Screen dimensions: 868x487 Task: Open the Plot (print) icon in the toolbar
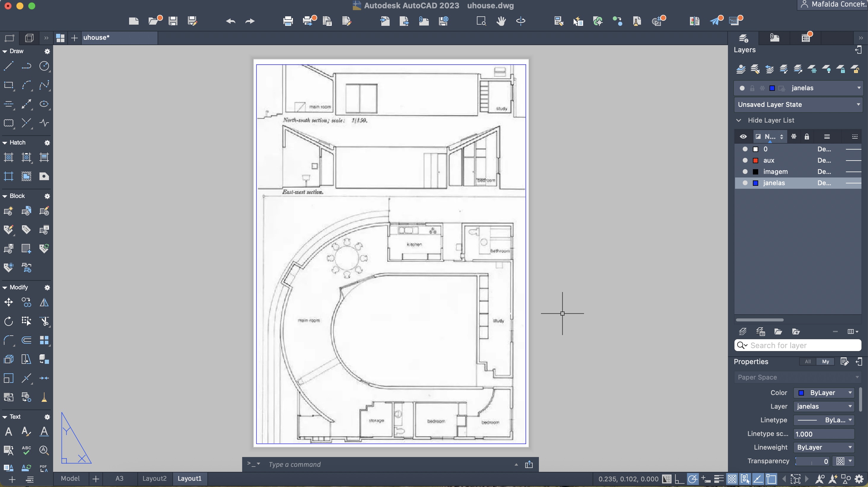(x=288, y=21)
